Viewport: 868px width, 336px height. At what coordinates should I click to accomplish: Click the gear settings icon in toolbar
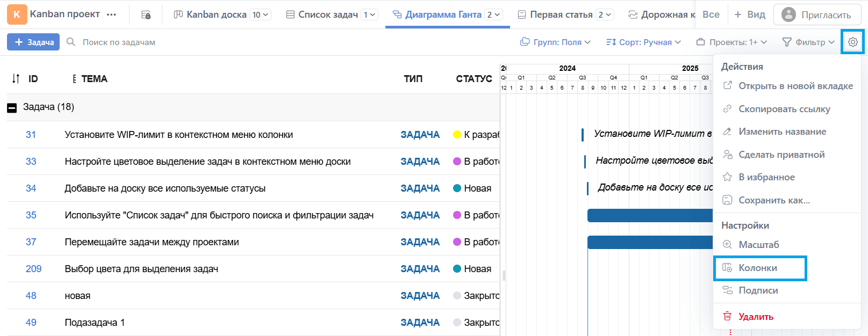coord(853,42)
